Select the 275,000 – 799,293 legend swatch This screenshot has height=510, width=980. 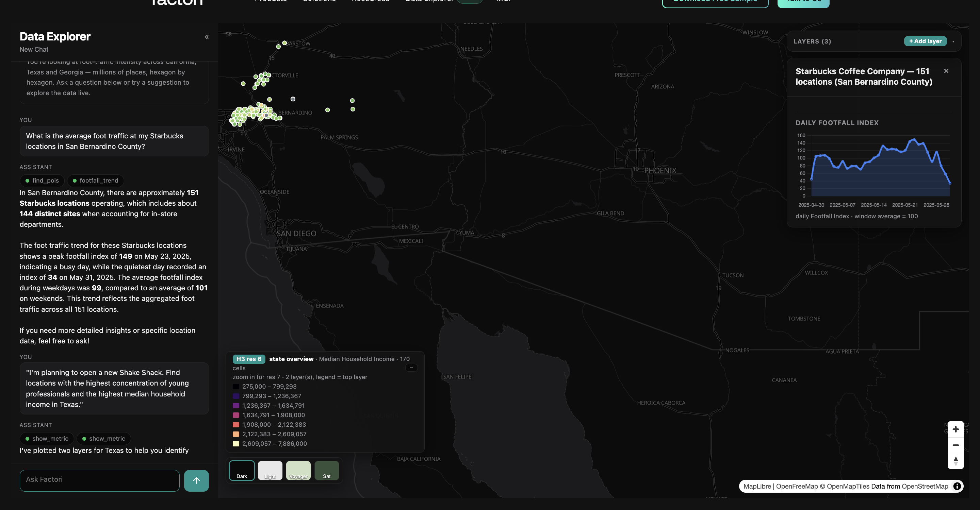click(x=236, y=387)
